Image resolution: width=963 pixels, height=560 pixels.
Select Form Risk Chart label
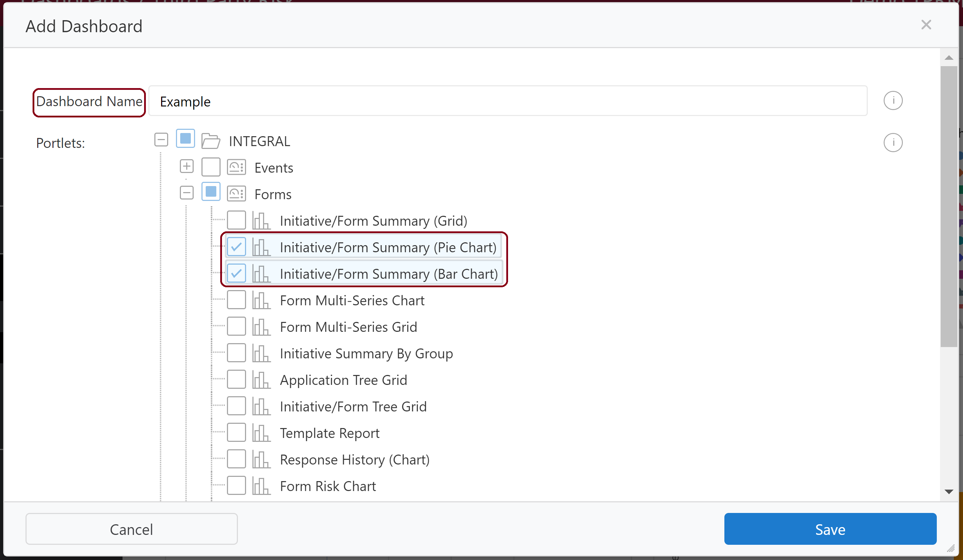pos(328,486)
